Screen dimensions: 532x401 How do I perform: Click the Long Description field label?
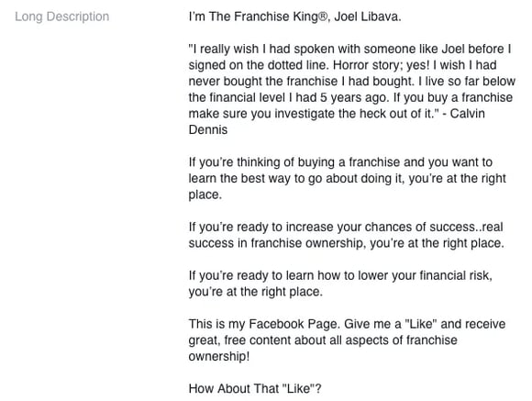tap(62, 17)
